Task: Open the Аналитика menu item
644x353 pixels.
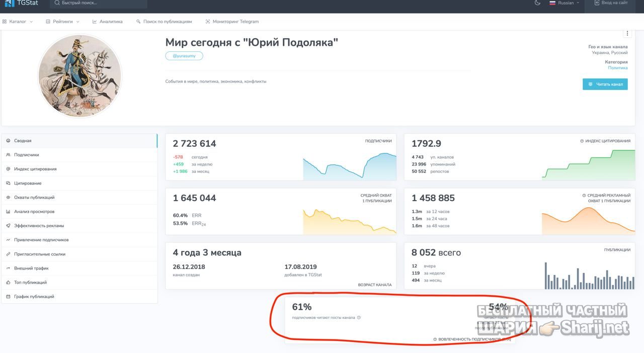Action: (108, 22)
